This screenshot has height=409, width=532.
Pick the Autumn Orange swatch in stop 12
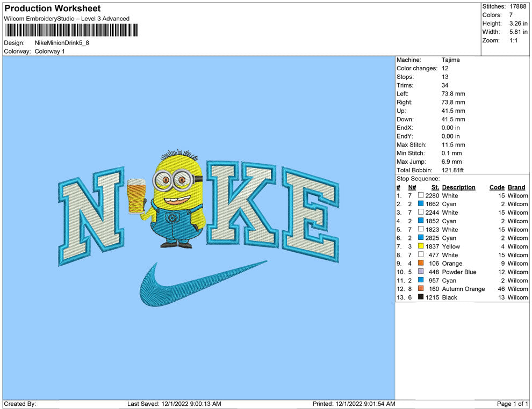coord(421,289)
